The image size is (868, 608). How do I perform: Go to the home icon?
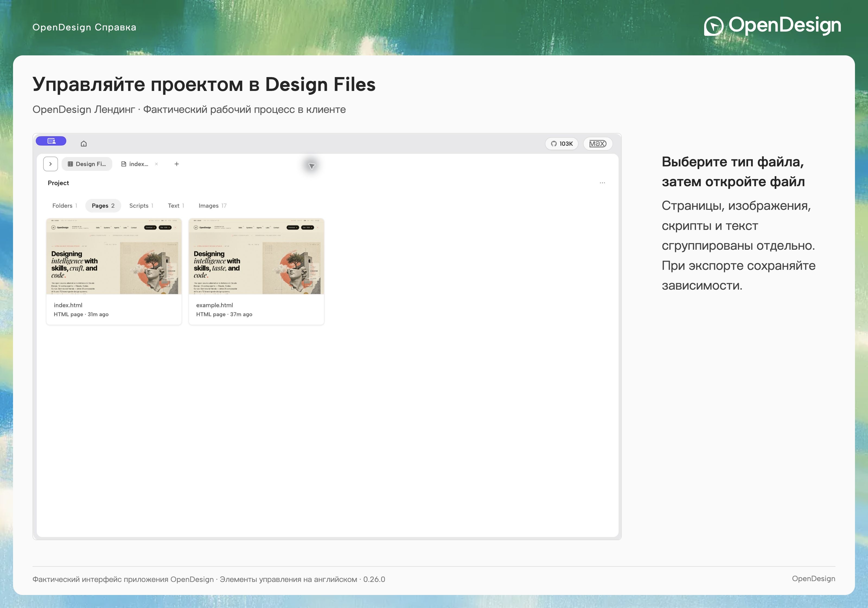tap(84, 143)
